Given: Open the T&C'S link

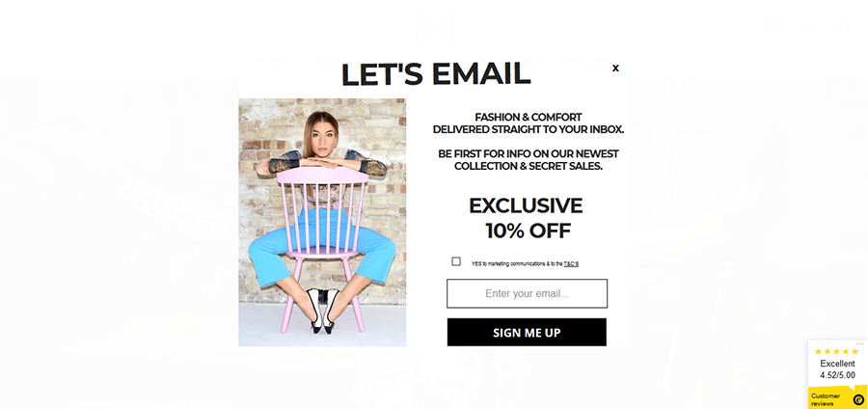Looking at the screenshot, I should [x=571, y=264].
